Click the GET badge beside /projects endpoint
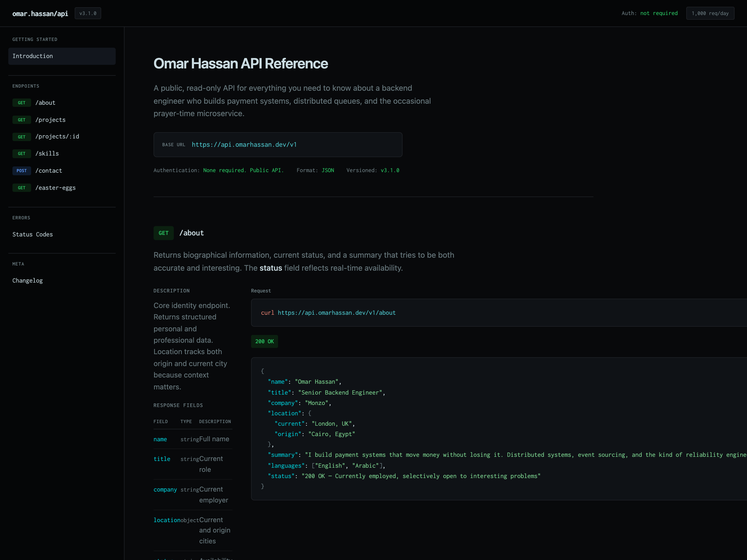 22,120
